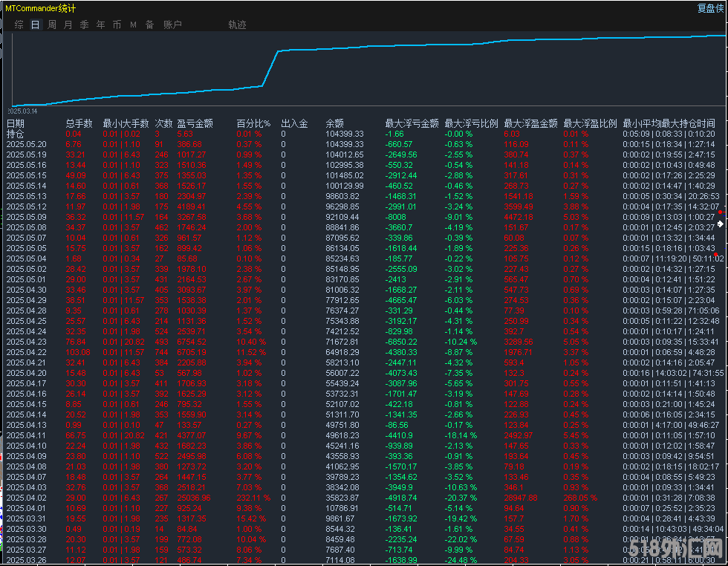Click the 最大浮亏金额 column header

point(412,123)
